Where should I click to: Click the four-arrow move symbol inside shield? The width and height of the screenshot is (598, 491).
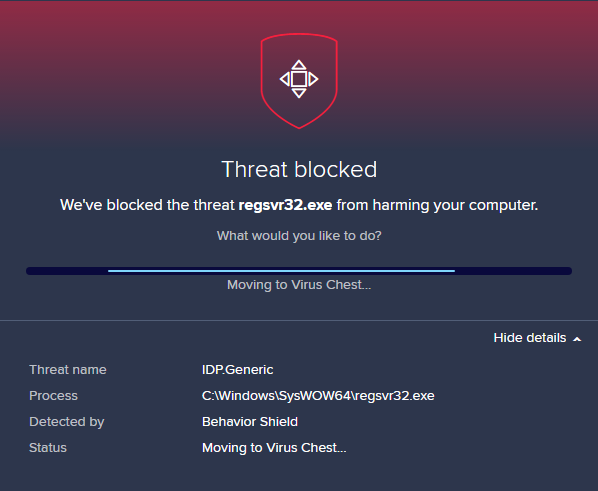pos(299,79)
